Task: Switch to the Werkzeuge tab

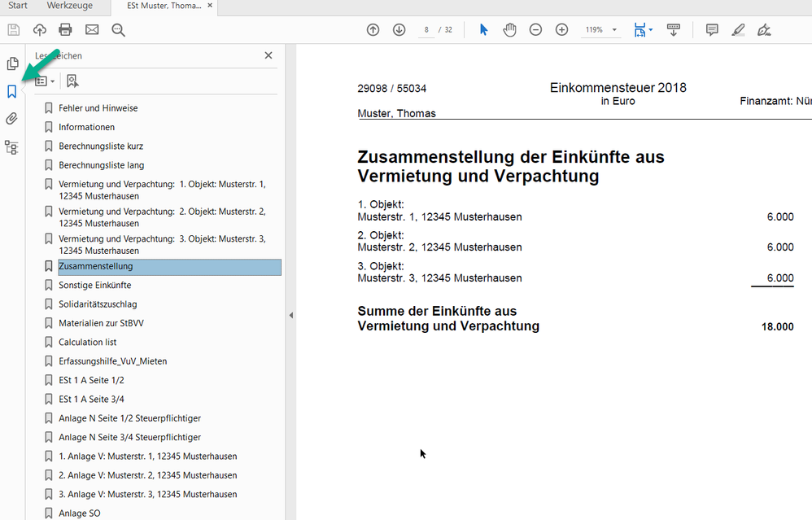Action: (x=70, y=6)
